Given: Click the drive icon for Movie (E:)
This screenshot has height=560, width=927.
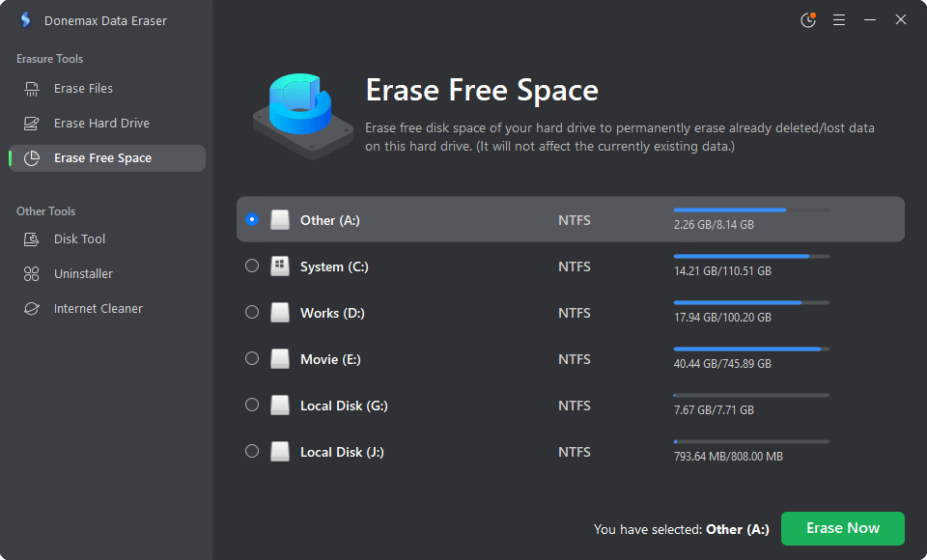Looking at the screenshot, I should point(280,359).
